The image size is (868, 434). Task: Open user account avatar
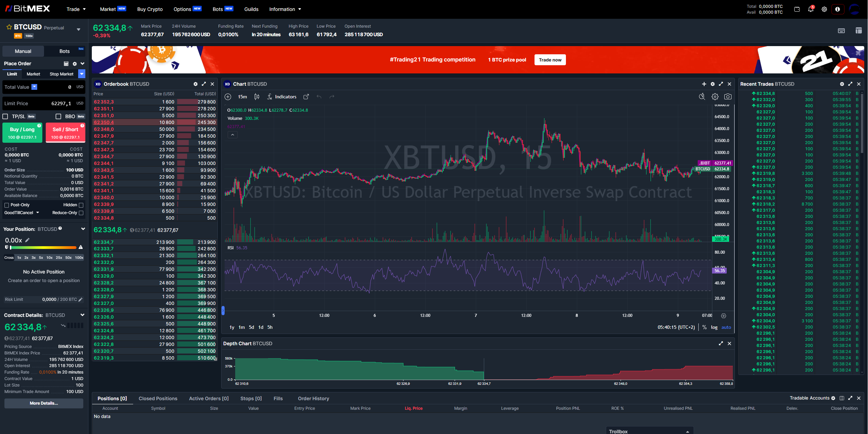854,9
